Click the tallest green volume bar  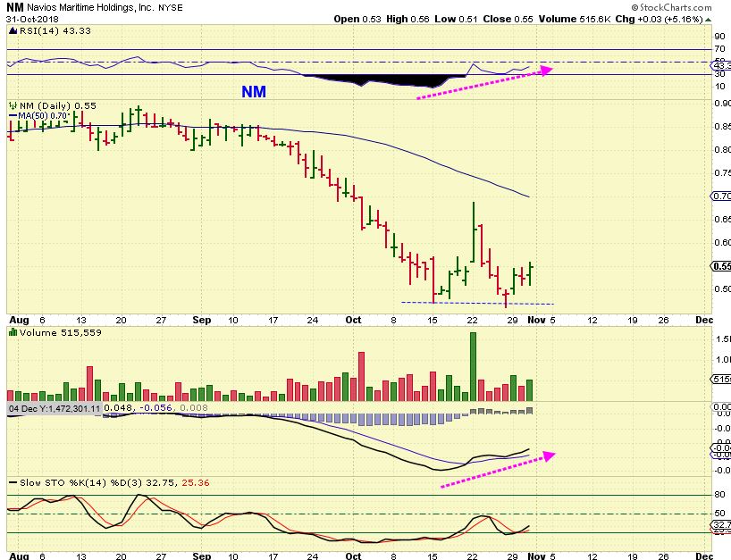tap(474, 367)
